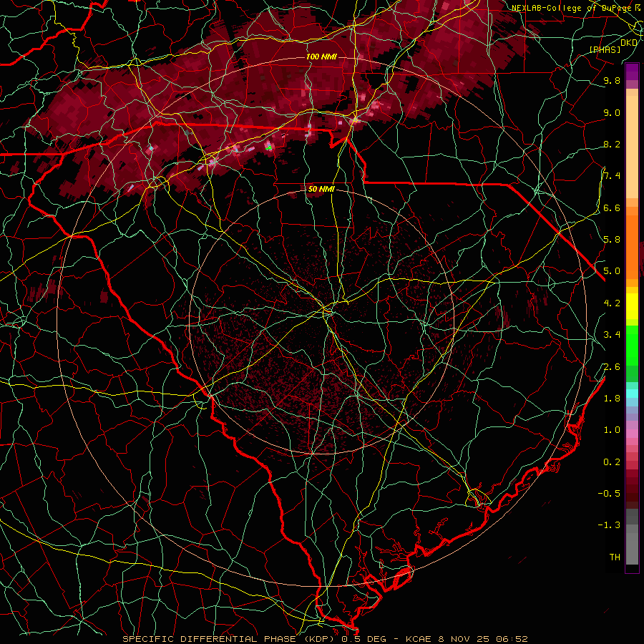This screenshot has height=644, width=644.
Task: Pick the large peach band on color scale
Action: (632, 148)
